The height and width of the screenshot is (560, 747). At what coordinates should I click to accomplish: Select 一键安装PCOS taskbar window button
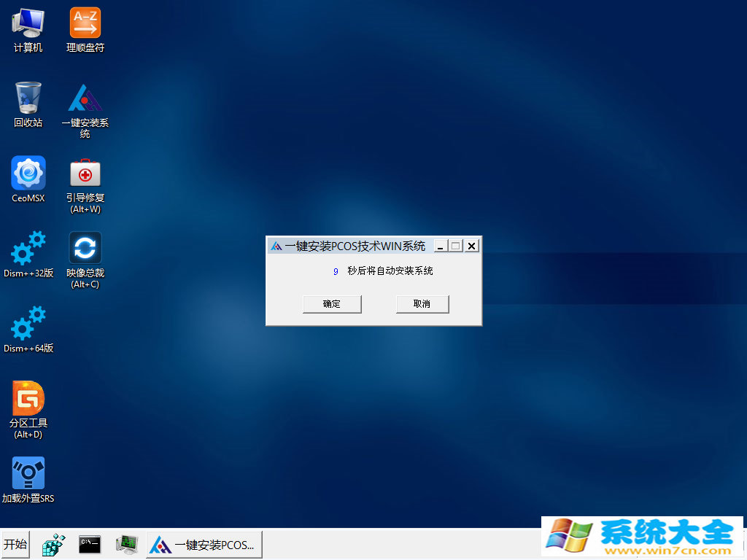pos(204,544)
